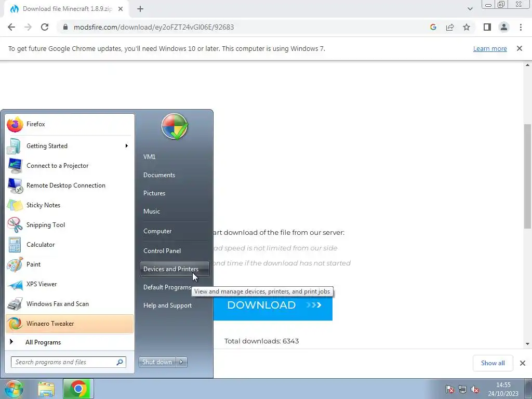Click the Google icon in address bar

(433, 27)
